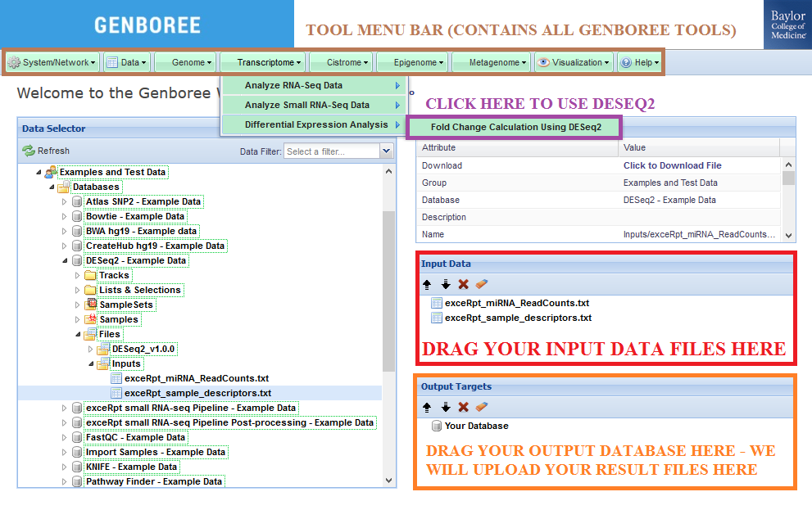
Task: Click move-up arrow in Input Data toolbar
Action: 427,284
